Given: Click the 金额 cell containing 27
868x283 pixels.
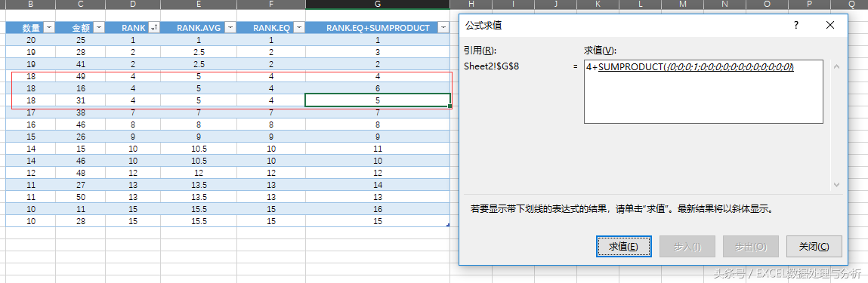Looking at the screenshot, I should click(80, 185).
